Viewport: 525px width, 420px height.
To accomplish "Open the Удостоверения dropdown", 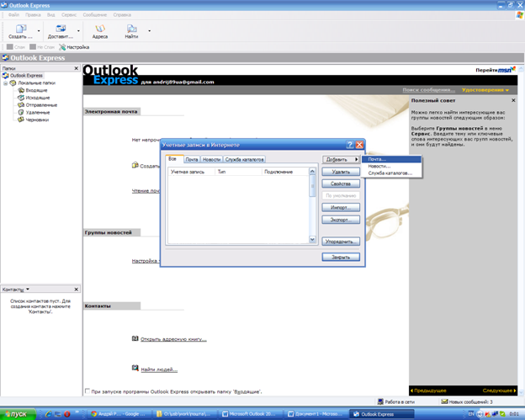I will click(x=485, y=90).
